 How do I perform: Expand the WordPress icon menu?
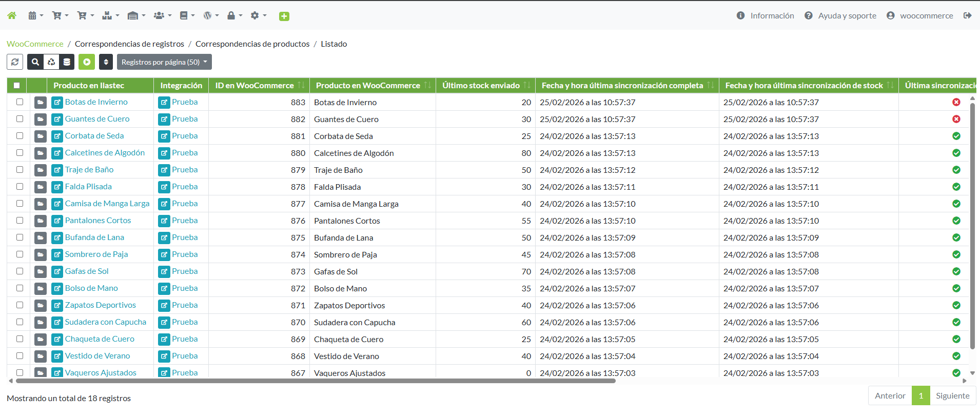(x=210, y=15)
